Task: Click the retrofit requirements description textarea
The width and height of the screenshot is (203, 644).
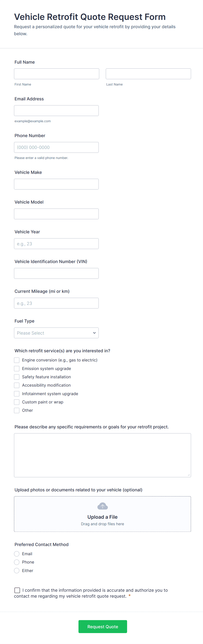Action: coord(102,455)
